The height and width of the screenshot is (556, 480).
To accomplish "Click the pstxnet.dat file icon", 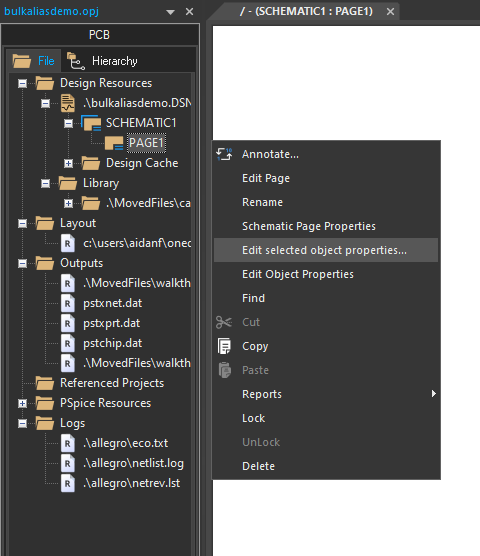I will pos(68,304).
